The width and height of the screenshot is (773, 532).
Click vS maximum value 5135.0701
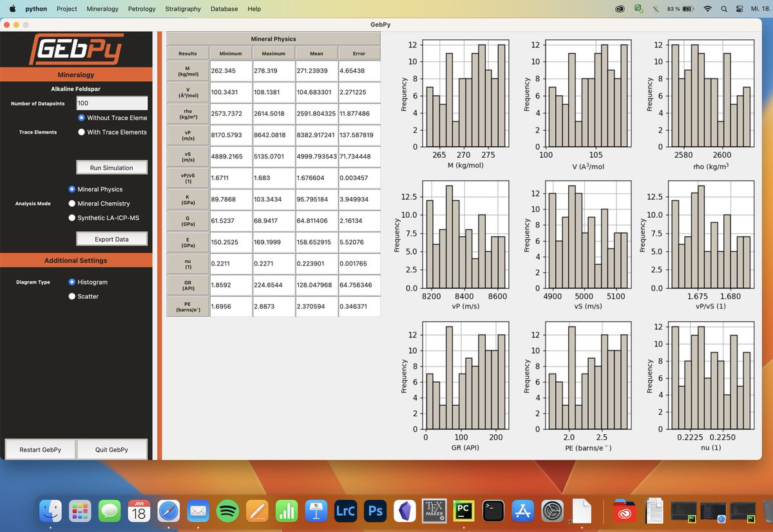click(x=274, y=157)
